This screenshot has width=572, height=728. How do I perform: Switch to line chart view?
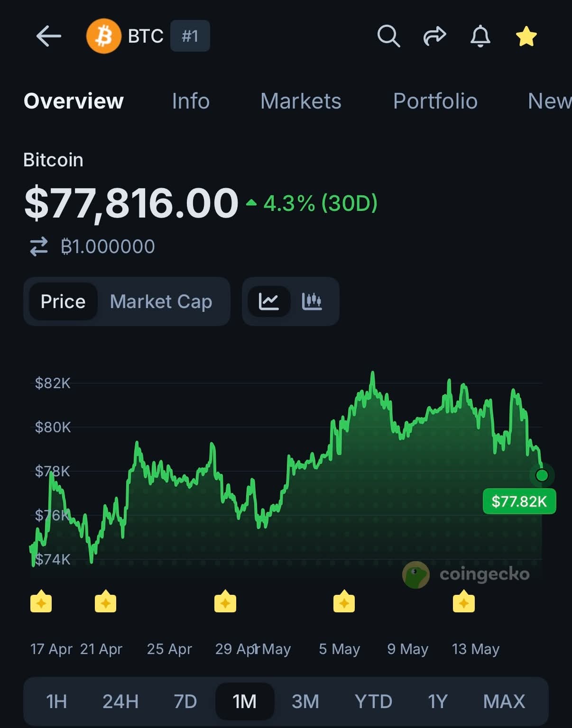[269, 301]
